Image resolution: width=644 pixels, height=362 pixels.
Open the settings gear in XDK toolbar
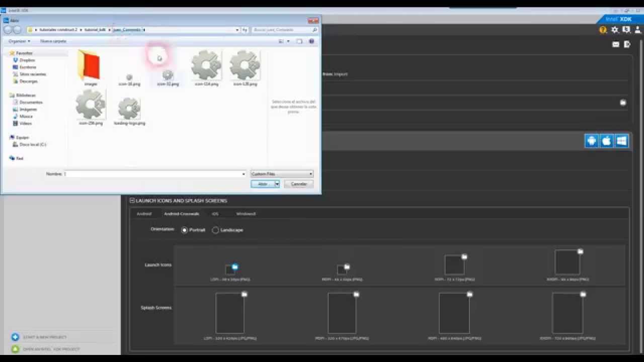(614, 30)
